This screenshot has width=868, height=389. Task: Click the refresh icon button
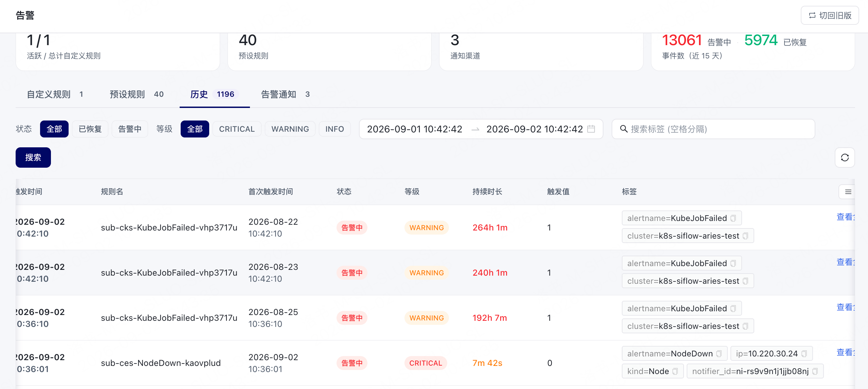click(845, 158)
